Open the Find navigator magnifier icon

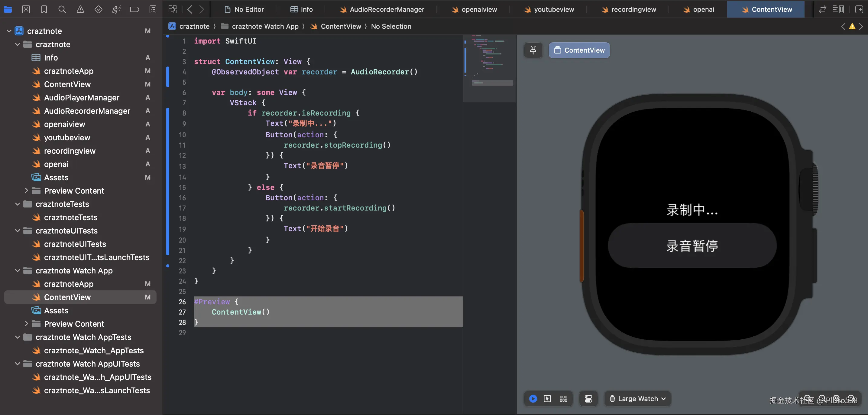[62, 9]
